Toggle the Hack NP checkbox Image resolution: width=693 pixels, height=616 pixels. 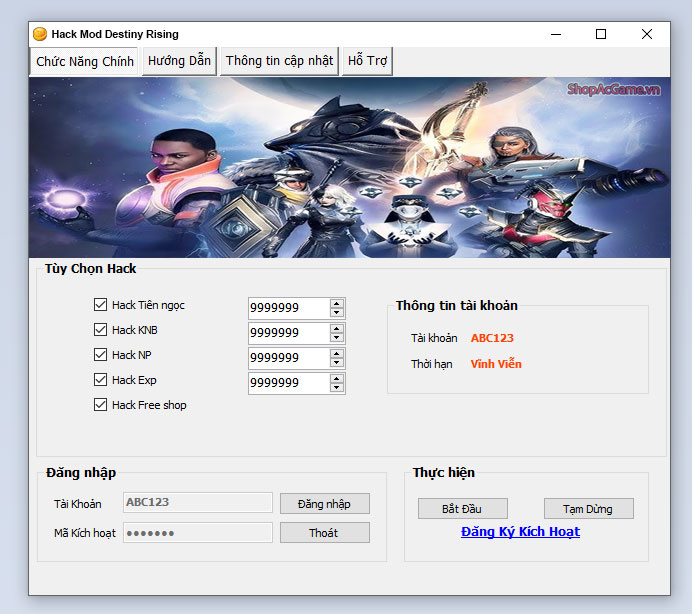pyautogui.click(x=100, y=354)
